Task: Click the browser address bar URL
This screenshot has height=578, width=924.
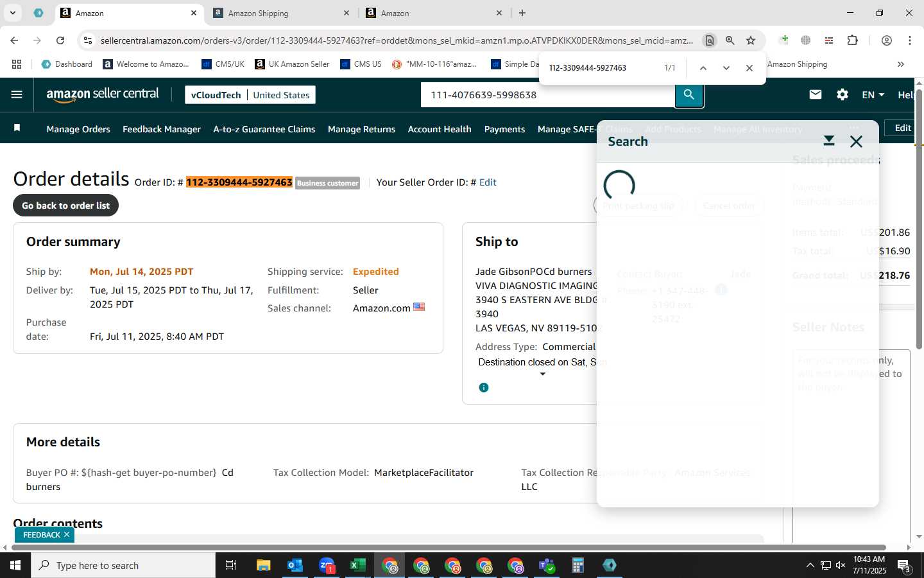Action: pyautogui.click(x=397, y=40)
